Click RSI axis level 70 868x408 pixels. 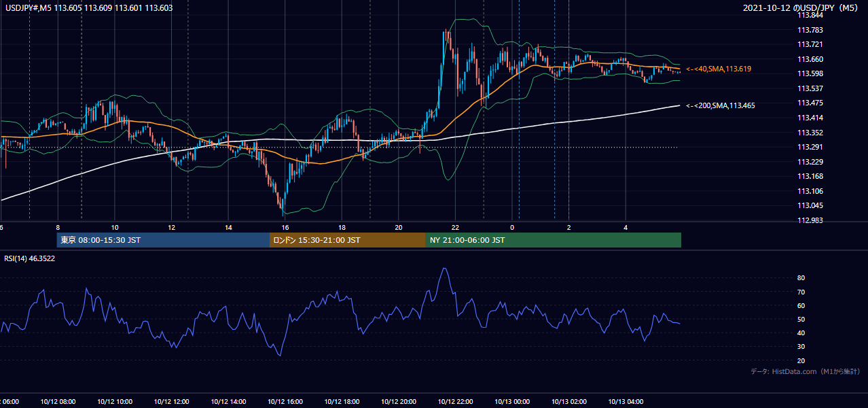(801, 292)
